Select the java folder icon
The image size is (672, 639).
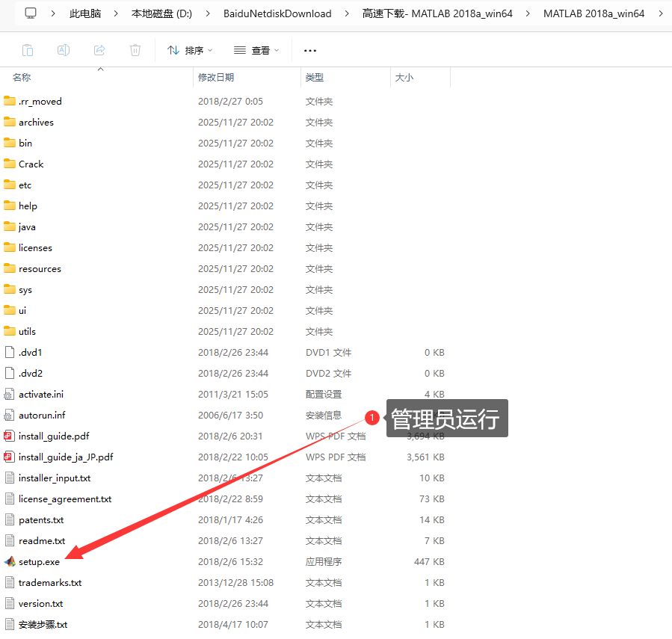click(10, 226)
